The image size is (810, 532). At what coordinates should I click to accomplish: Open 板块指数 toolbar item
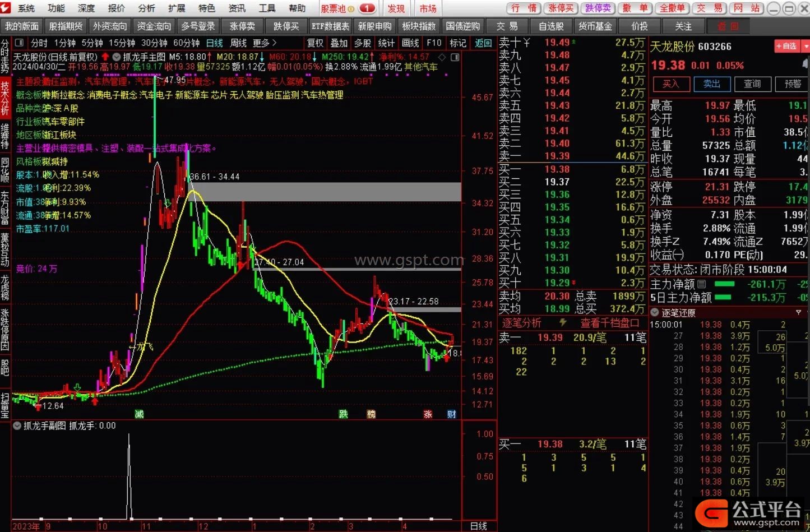point(419,26)
